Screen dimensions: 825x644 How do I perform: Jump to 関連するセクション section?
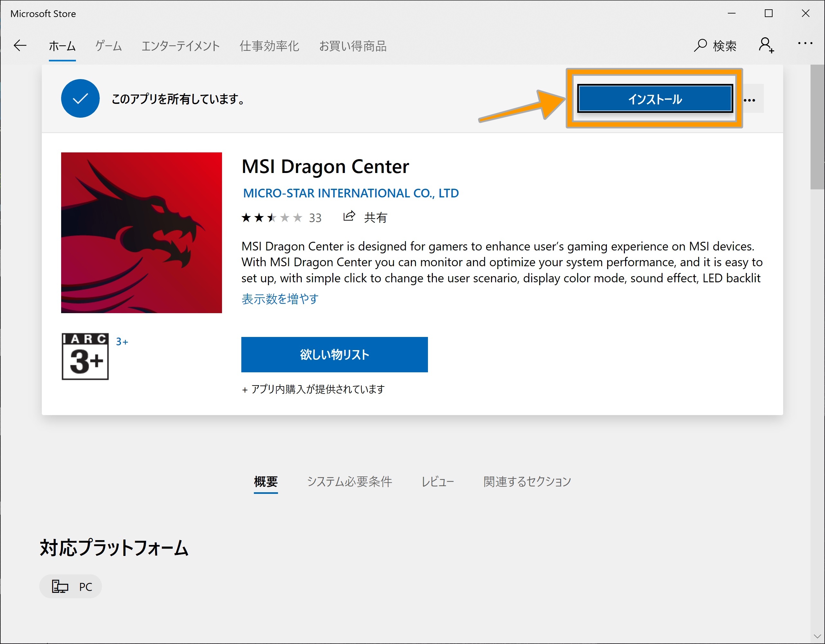(x=527, y=481)
